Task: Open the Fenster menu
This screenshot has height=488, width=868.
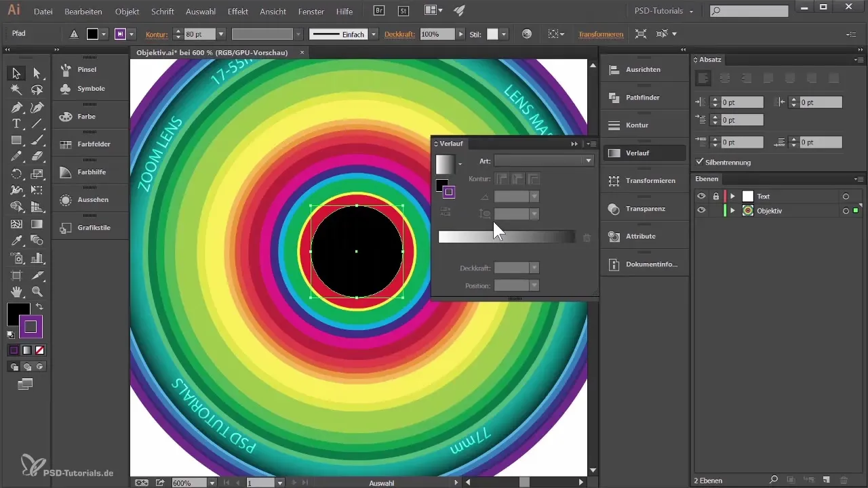Action: point(312,12)
